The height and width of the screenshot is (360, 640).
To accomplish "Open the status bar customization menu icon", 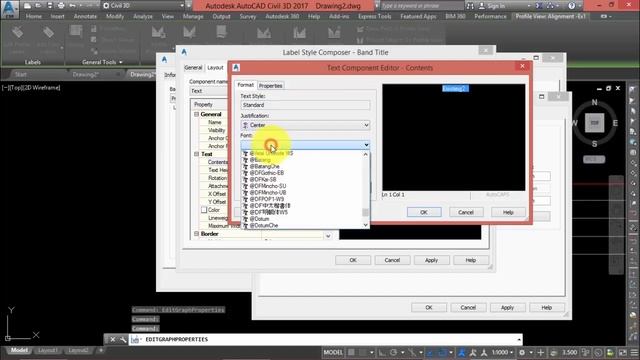I will (x=634, y=352).
